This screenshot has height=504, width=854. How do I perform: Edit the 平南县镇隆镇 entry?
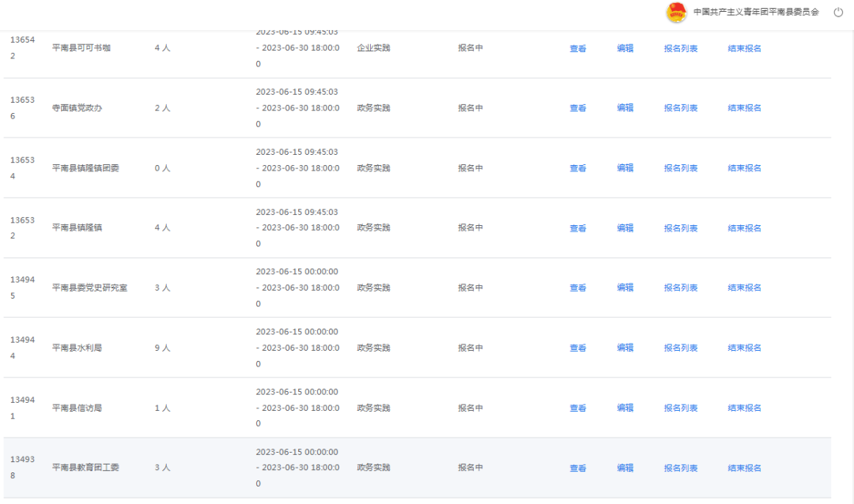pos(625,228)
